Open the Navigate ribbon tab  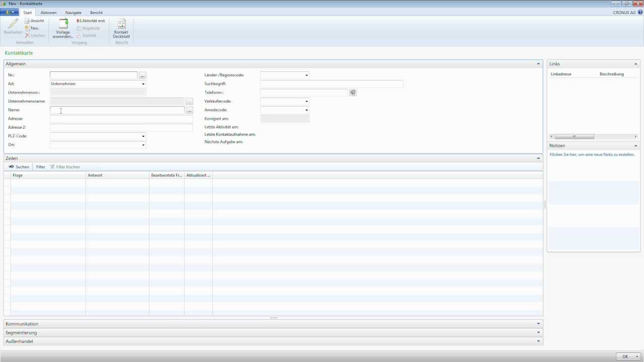click(x=73, y=13)
